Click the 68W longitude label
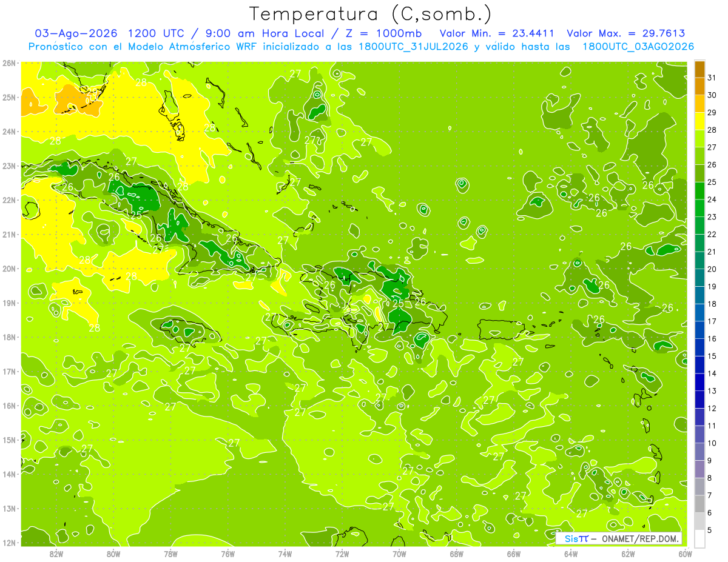Screen dimensions: 728x562 (x=456, y=554)
